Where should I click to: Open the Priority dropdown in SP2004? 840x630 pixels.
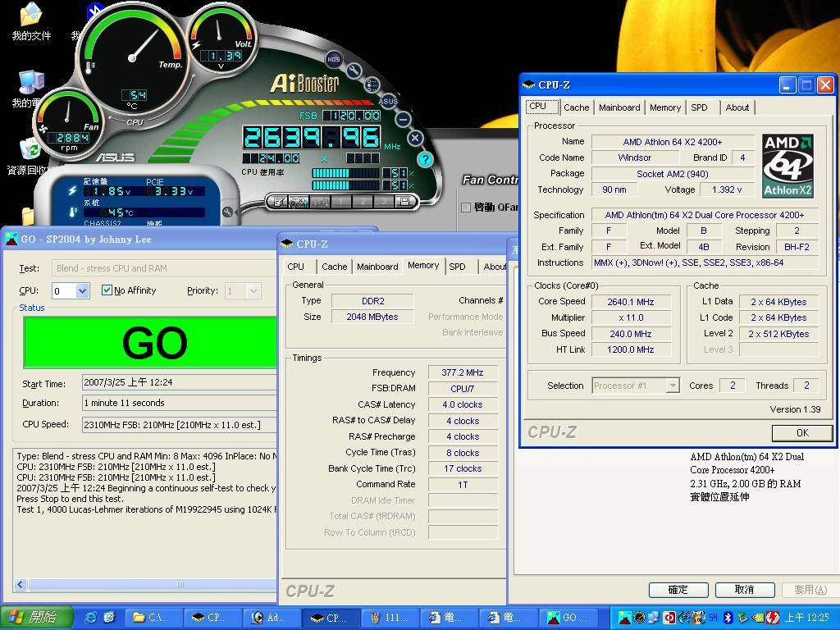[253, 291]
